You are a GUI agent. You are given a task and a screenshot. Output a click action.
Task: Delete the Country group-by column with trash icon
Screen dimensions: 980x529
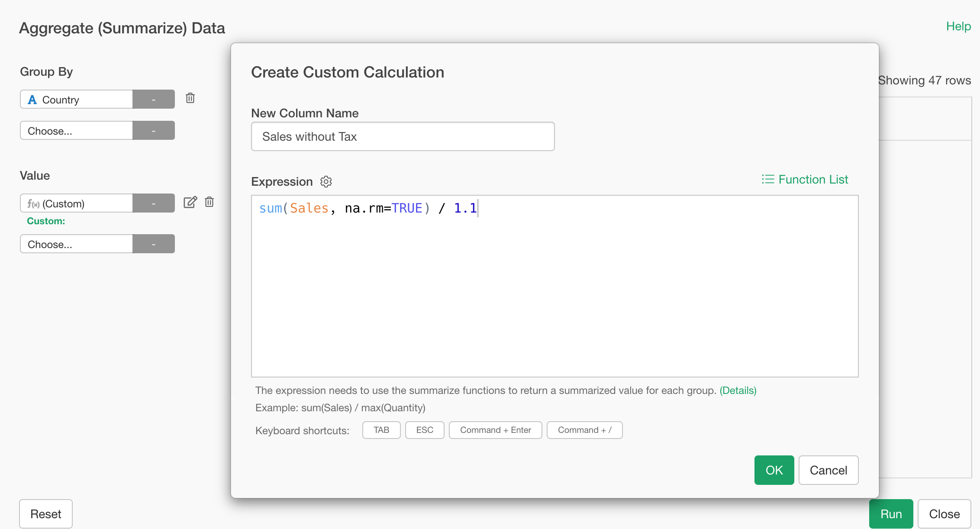coord(190,98)
